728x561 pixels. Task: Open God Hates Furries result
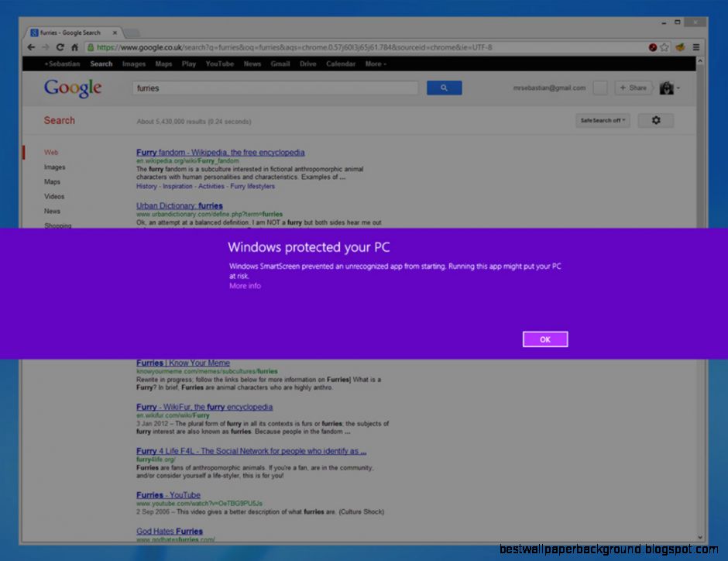click(170, 532)
